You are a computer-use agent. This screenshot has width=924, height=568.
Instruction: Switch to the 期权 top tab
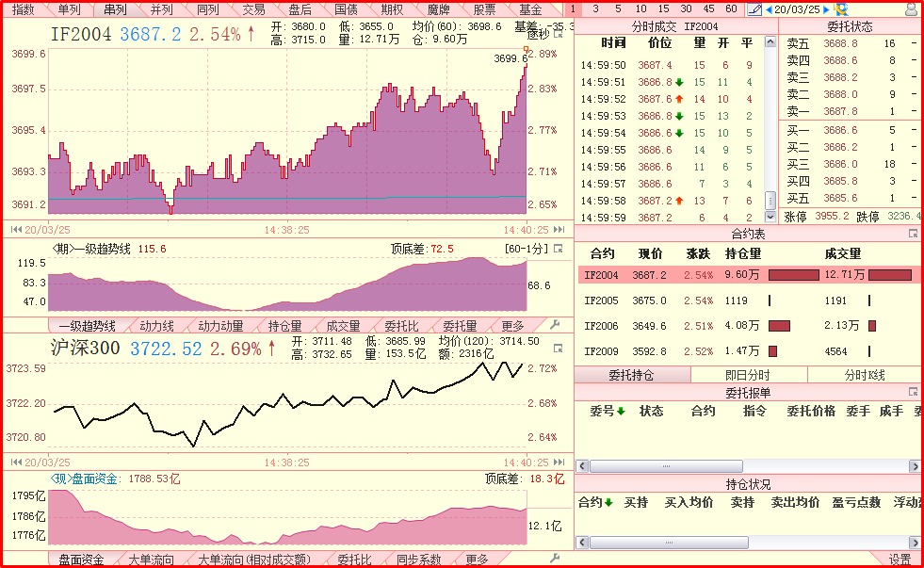coord(392,9)
